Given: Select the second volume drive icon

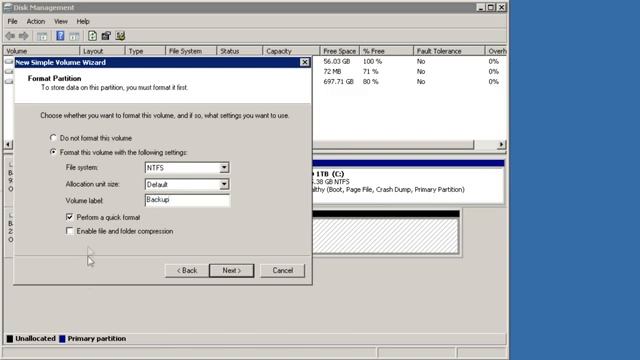Looking at the screenshot, I should click(9, 71).
